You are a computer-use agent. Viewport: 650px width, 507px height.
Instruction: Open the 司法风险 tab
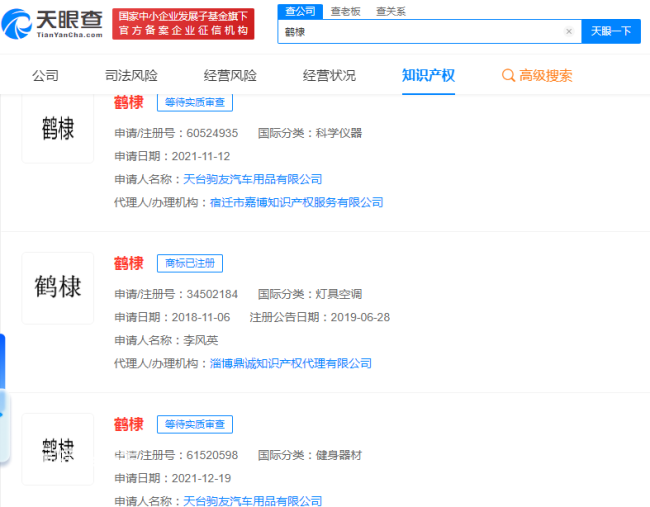(131, 76)
